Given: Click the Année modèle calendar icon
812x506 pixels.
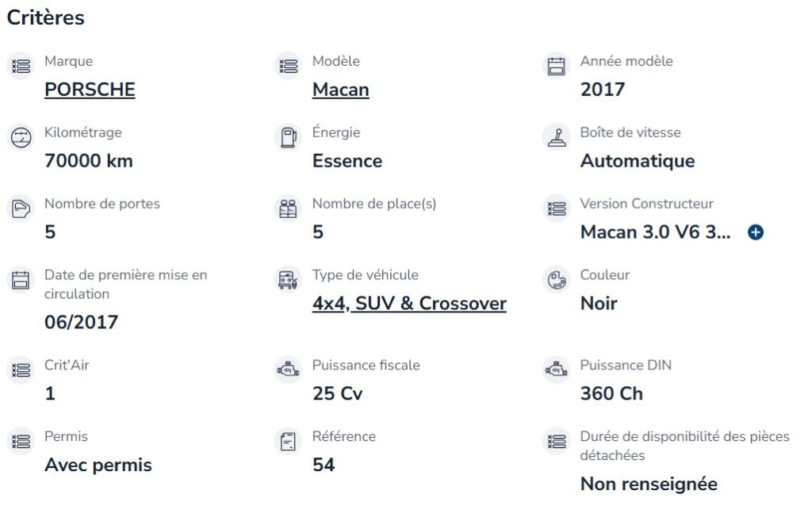Looking at the screenshot, I should tap(557, 66).
